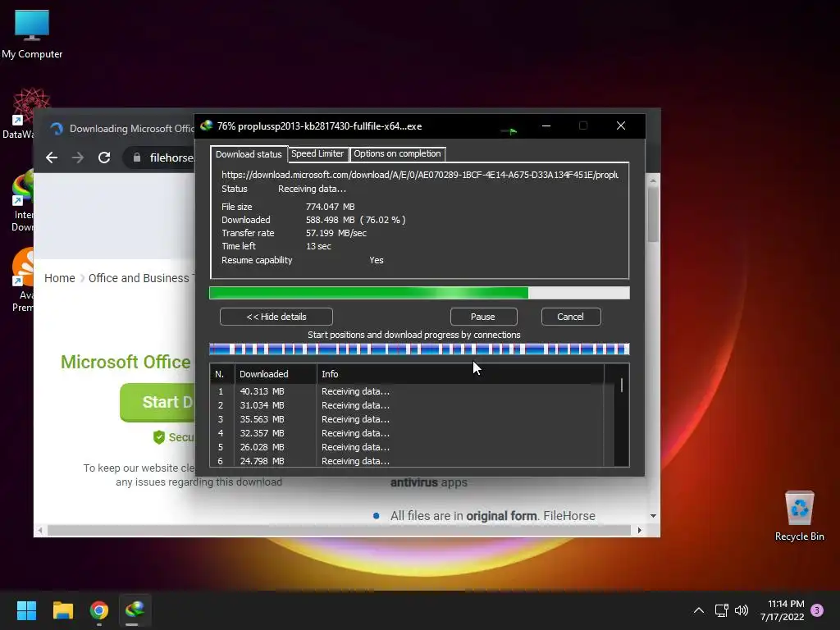Click the Downloaded column header

pos(276,374)
